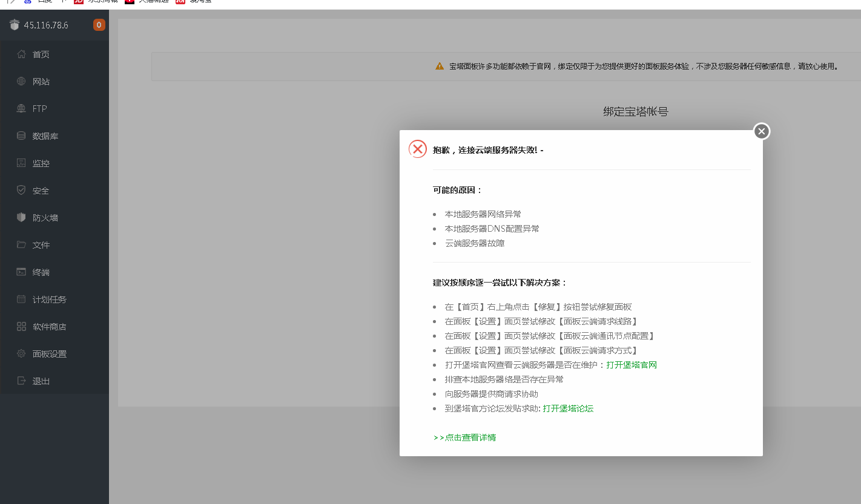Click the 【面板云端请求方式】 suggestion line
Viewport: 861px width, 504px height.
pyautogui.click(x=541, y=350)
